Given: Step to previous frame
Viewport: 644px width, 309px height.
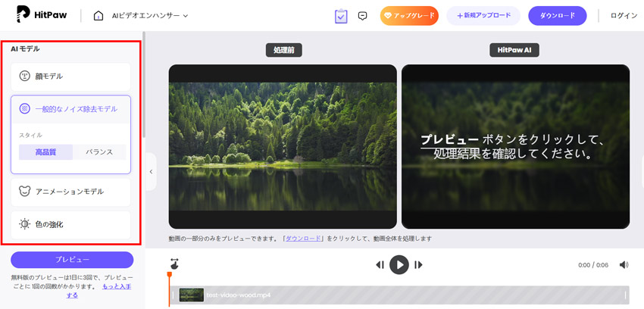Looking at the screenshot, I should point(380,264).
